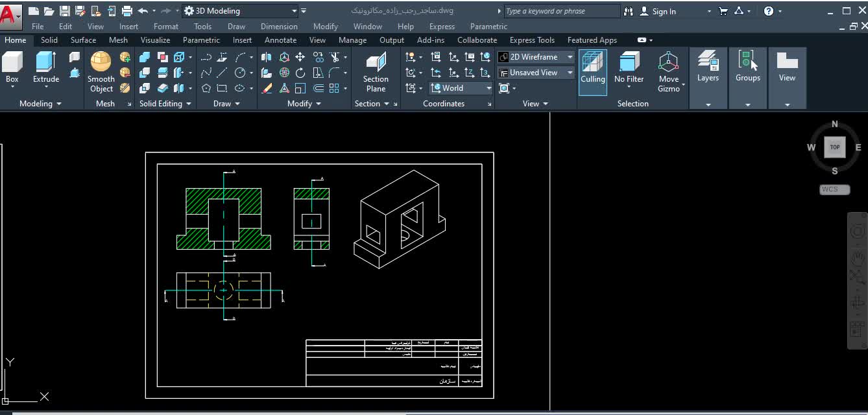Toggle ribbon minimize state button
This screenshot has height=415, width=868.
(x=642, y=40)
